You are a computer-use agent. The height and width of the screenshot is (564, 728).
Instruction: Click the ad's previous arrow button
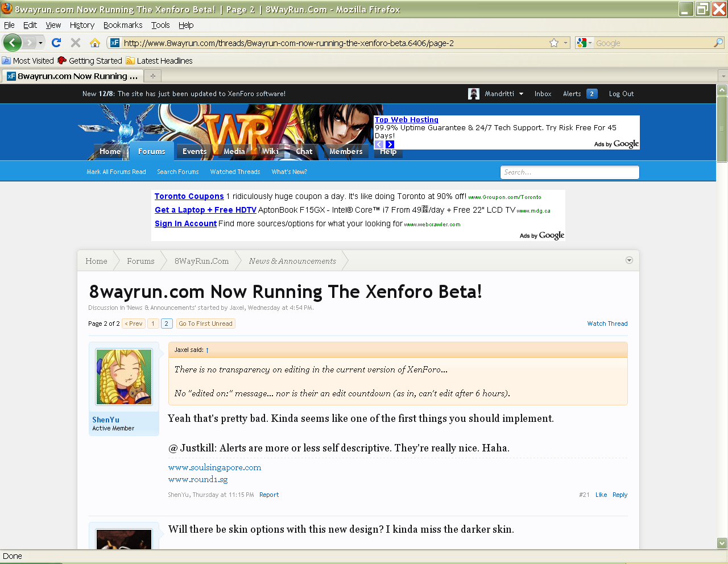pyautogui.click(x=379, y=144)
